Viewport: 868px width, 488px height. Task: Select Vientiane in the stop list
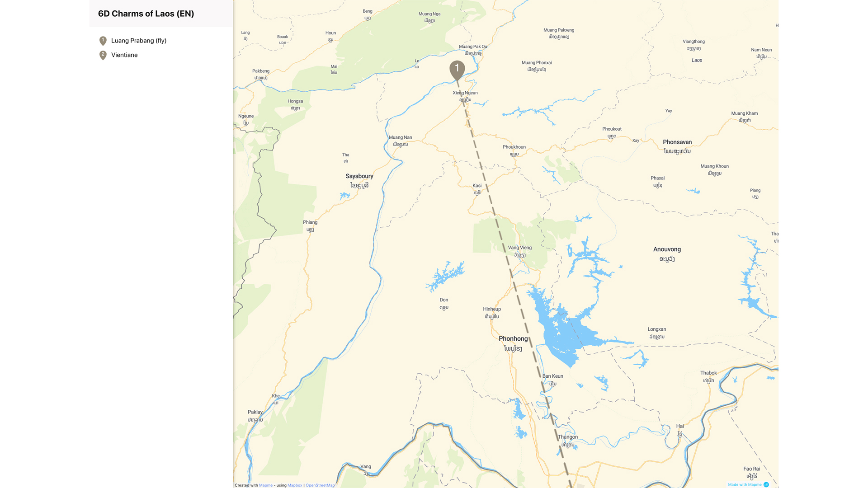(x=124, y=55)
